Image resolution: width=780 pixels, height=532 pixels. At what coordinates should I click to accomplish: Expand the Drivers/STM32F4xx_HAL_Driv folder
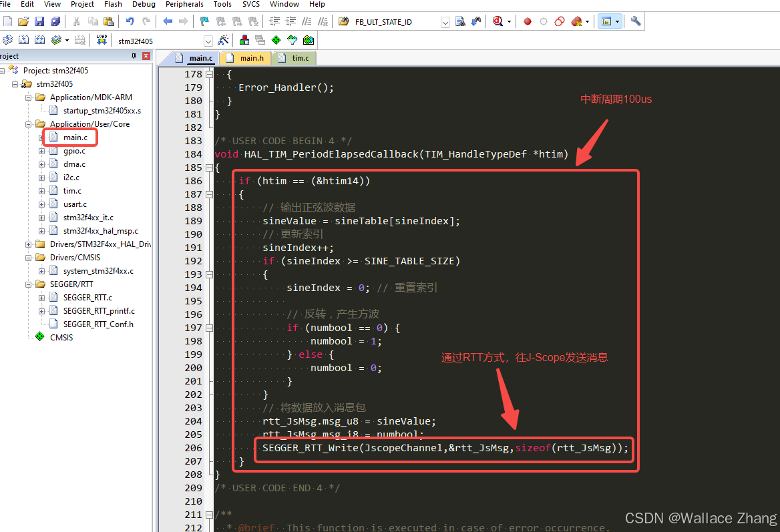click(28, 244)
